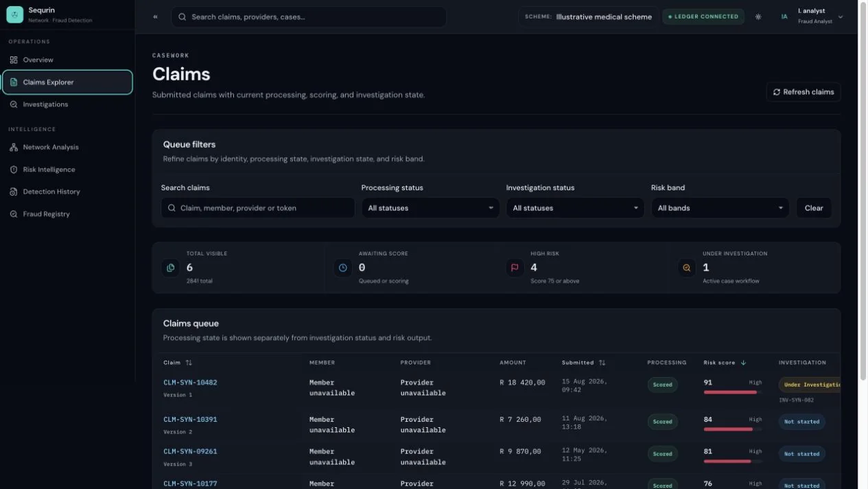Click the Fraud Registry icon
The width and height of the screenshot is (868, 489).
click(x=14, y=214)
